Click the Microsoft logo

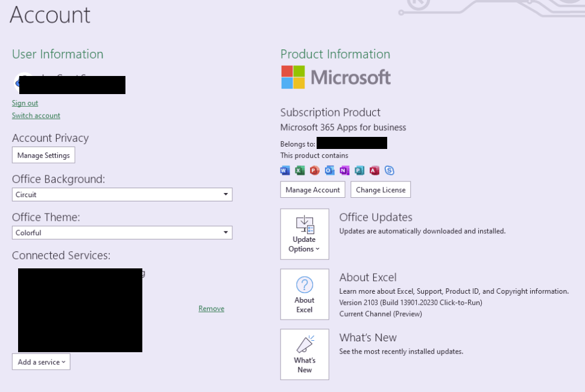(336, 77)
